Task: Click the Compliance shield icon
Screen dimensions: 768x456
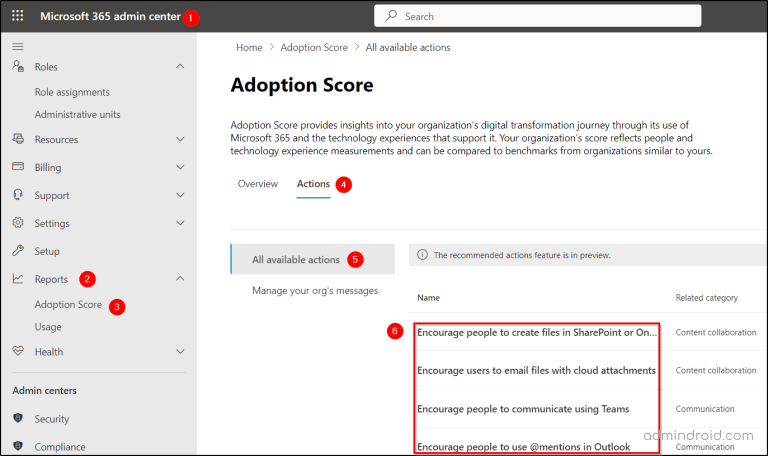Action: tap(18, 446)
